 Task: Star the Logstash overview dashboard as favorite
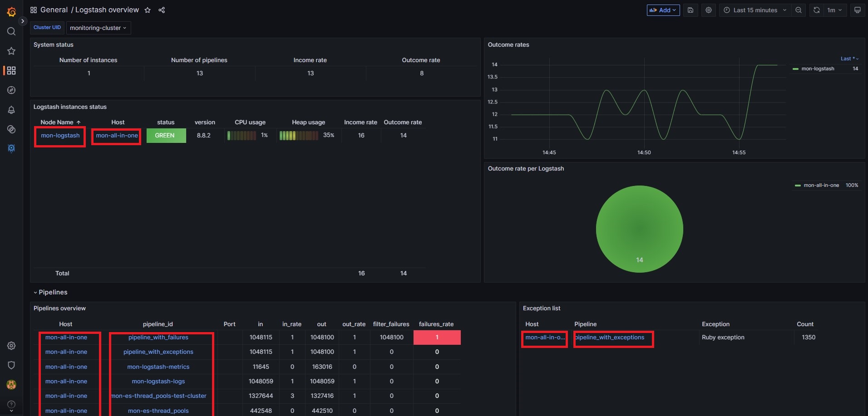point(148,10)
